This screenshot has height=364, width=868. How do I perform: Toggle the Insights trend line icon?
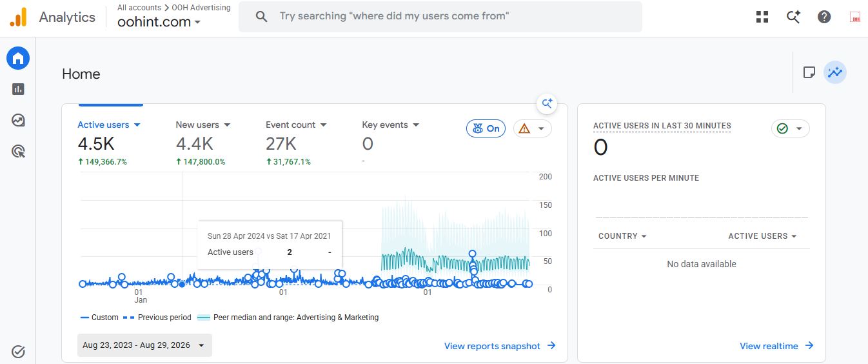[x=835, y=72]
